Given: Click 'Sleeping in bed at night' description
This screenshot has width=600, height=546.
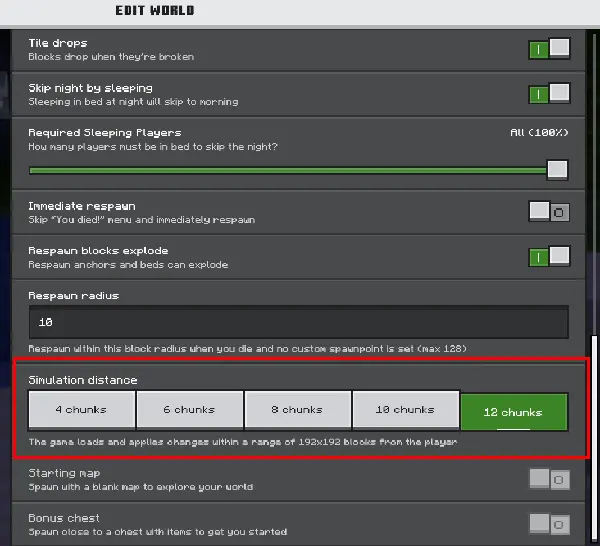Looking at the screenshot, I should 133,102.
